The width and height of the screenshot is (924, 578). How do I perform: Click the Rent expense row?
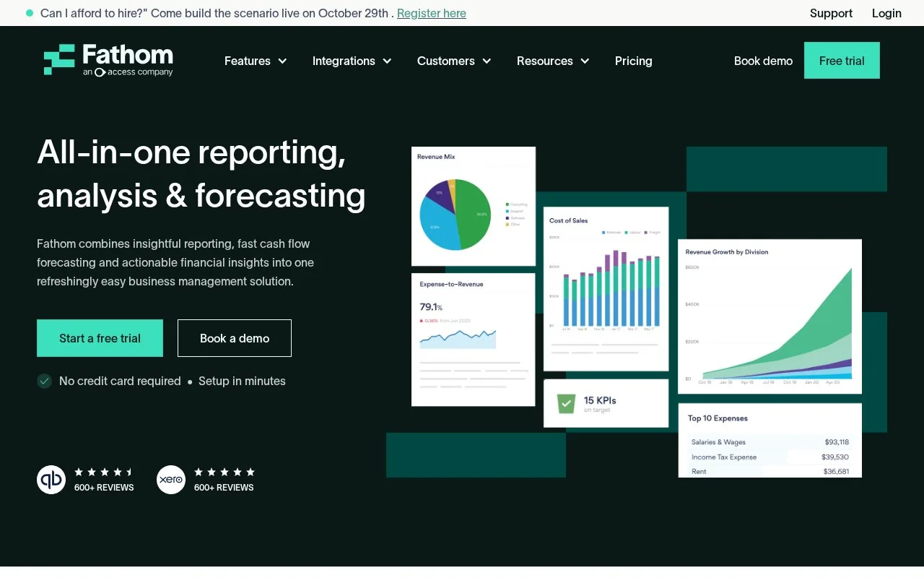pyautogui.click(x=770, y=471)
